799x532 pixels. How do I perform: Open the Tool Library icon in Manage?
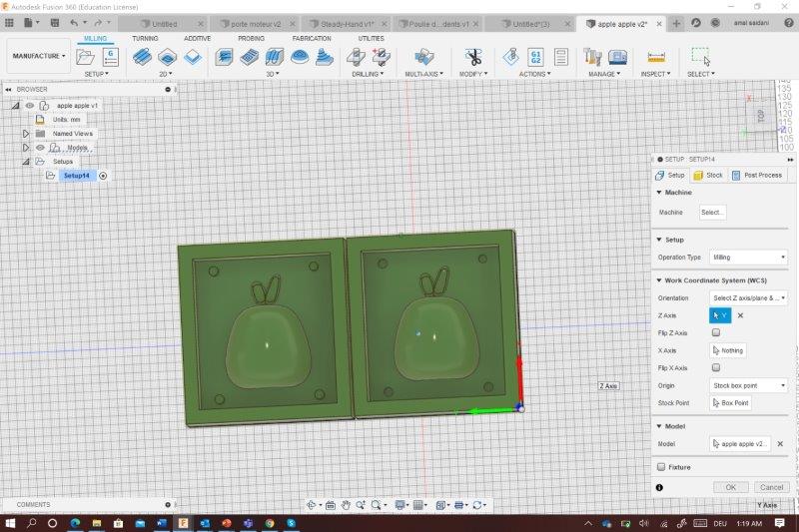pyautogui.click(x=592, y=57)
